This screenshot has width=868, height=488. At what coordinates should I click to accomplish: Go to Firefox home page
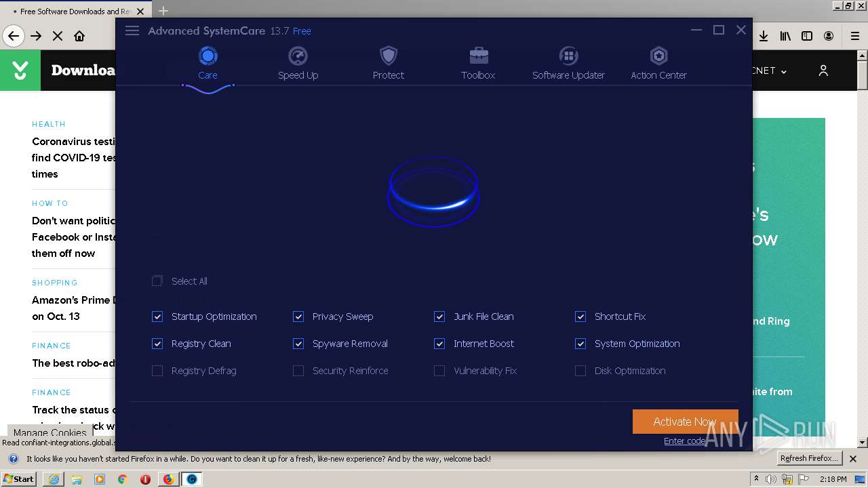click(79, 36)
